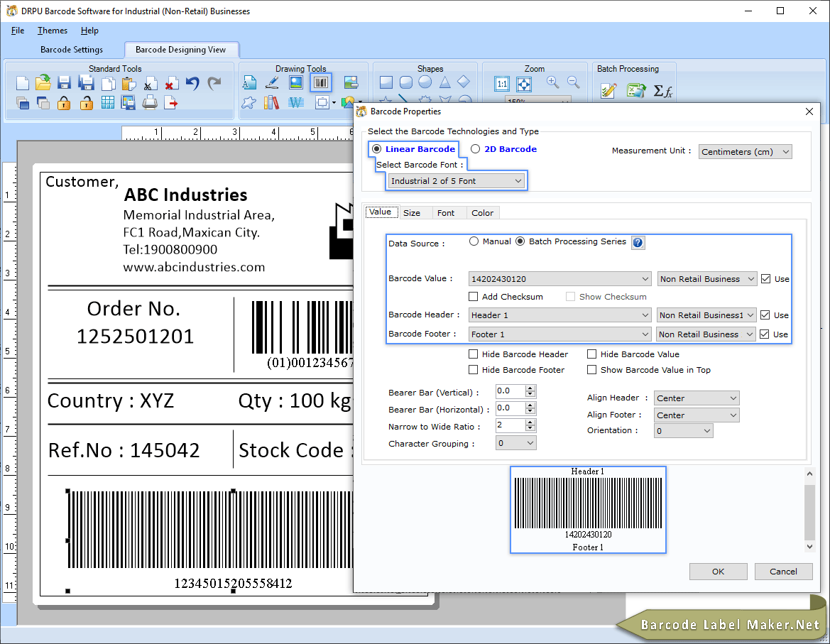Select the Text drawing tool
The height and width of the screenshot is (644, 830).
coord(249,82)
